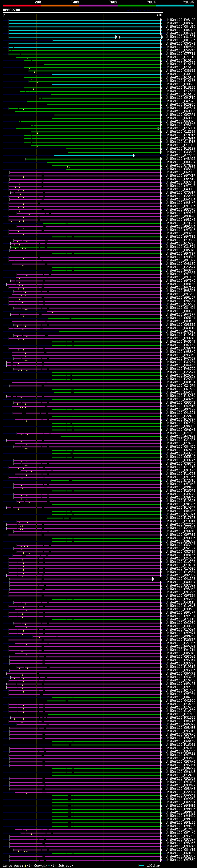Select the UniRef100_A1YN03 entry
This screenshot has height=868, width=197.
pyautogui.click(x=180, y=829)
